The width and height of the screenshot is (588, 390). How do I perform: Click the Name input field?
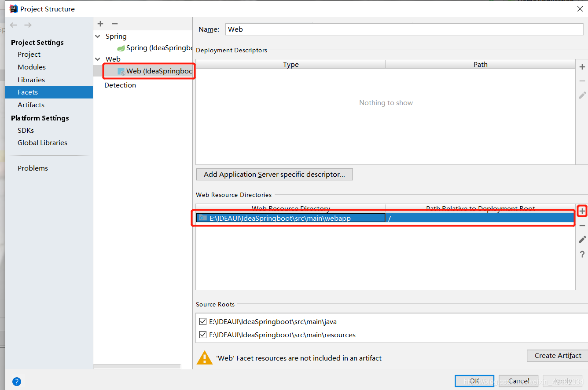(x=404, y=29)
